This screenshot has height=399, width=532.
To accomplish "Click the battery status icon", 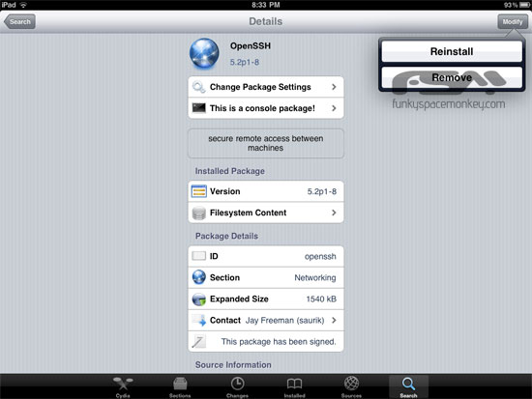I will point(524,5).
